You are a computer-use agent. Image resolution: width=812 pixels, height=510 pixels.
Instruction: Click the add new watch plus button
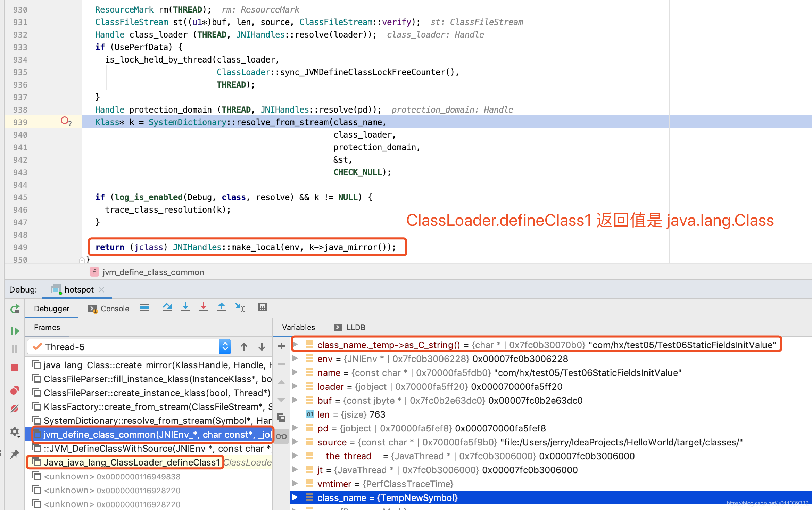click(281, 346)
